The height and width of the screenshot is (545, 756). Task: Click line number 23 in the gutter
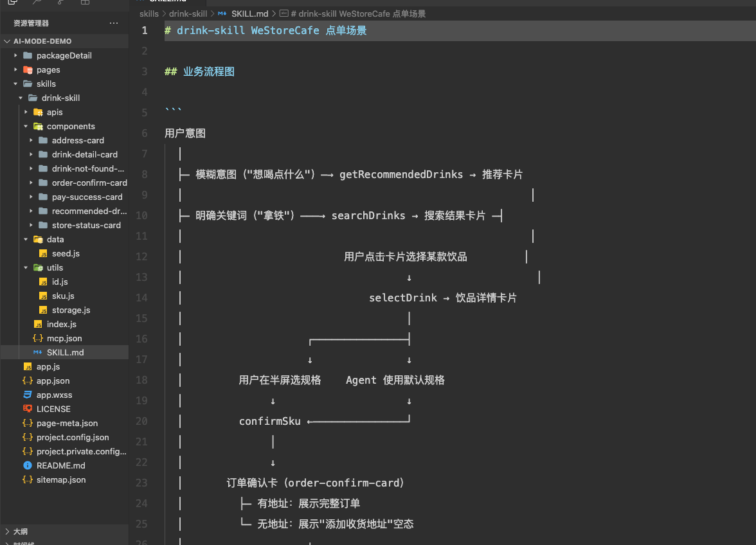141,483
